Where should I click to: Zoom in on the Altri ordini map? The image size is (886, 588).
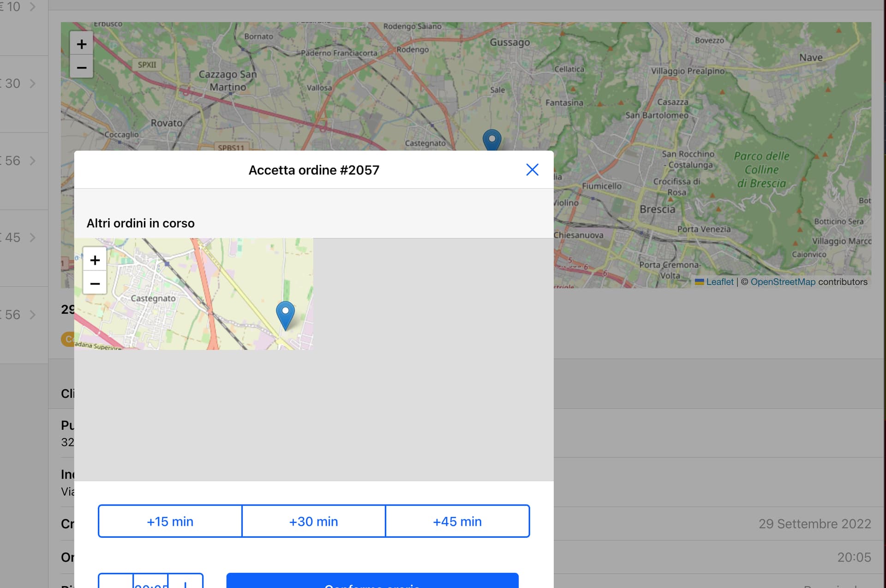click(95, 260)
